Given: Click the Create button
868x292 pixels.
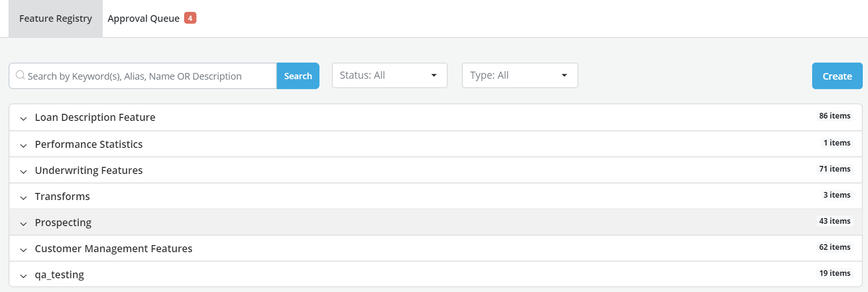Looking at the screenshot, I should [837, 76].
